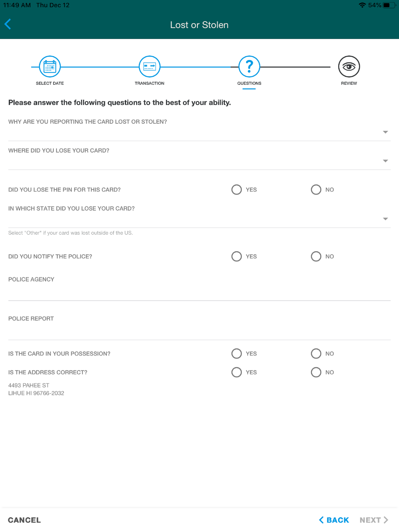
Task: Choose Yes for losing the PIN
Action: coord(237,189)
